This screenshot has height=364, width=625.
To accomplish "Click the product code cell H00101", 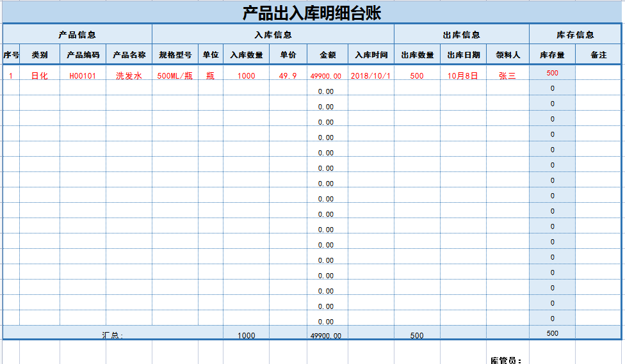I will pyautogui.click(x=83, y=72).
